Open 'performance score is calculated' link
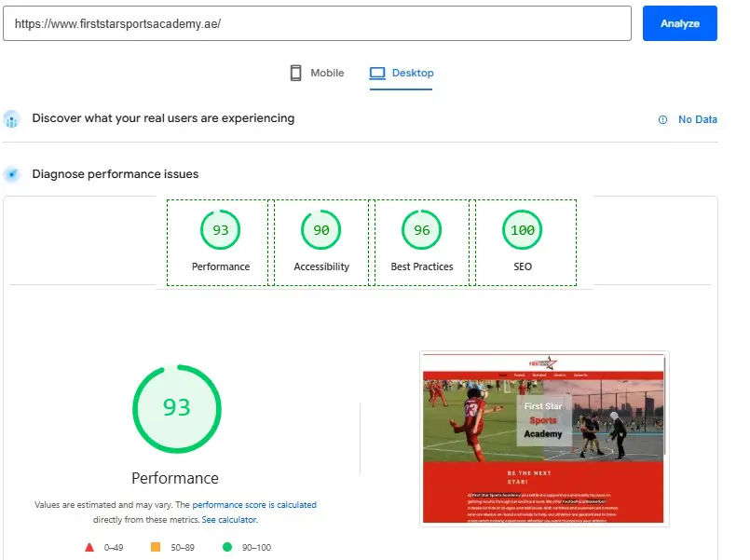The height and width of the screenshot is (560, 750). (254, 505)
